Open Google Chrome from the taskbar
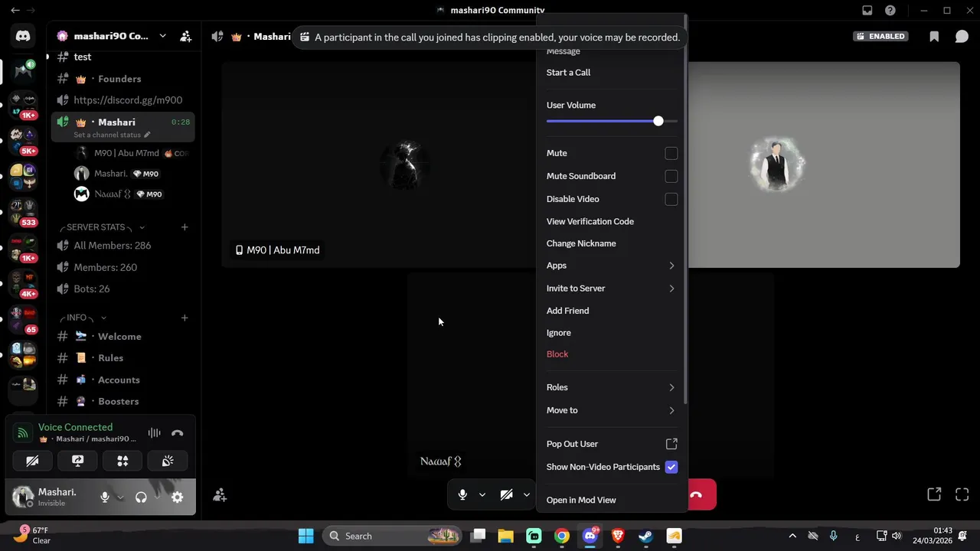 tap(562, 536)
